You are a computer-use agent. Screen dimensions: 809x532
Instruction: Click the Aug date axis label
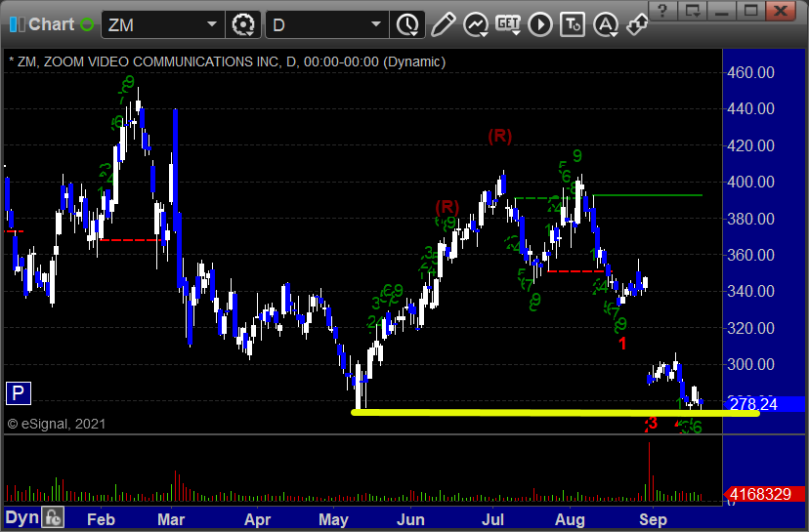[x=570, y=519]
